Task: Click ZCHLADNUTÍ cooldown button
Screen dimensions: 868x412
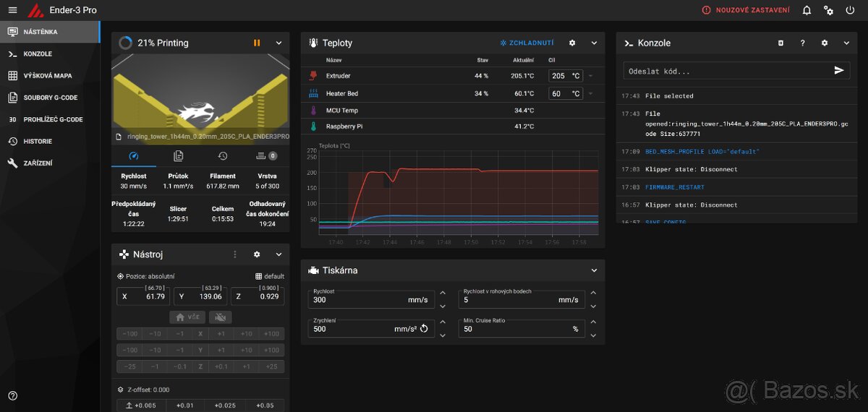Action: point(527,43)
